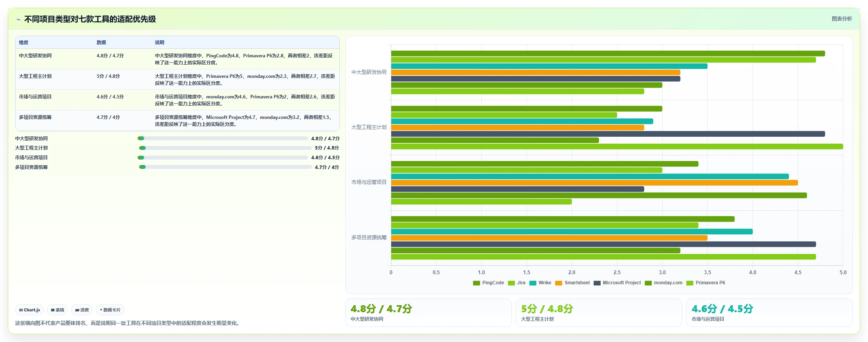Click the Wrike bar in 多项目资源统筹 group

pyautogui.click(x=572, y=232)
